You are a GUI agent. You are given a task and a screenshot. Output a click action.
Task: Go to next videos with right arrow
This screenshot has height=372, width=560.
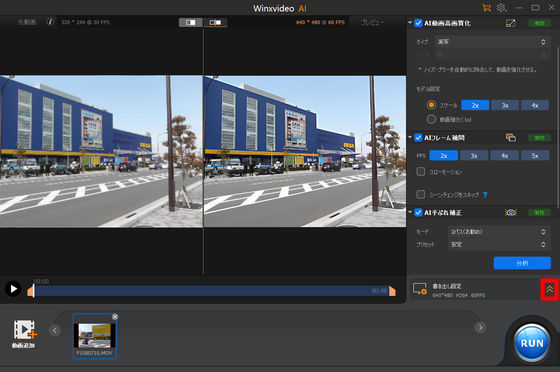coord(480,327)
